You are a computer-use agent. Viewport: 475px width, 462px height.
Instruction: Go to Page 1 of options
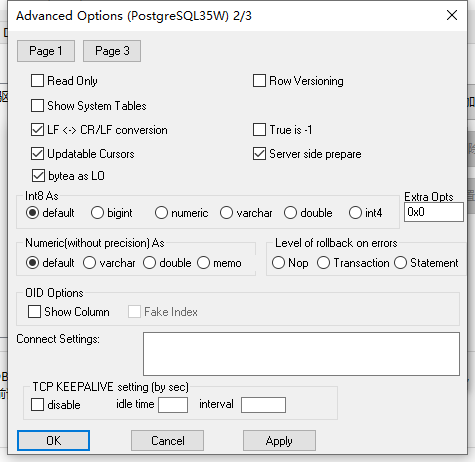coord(46,51)
